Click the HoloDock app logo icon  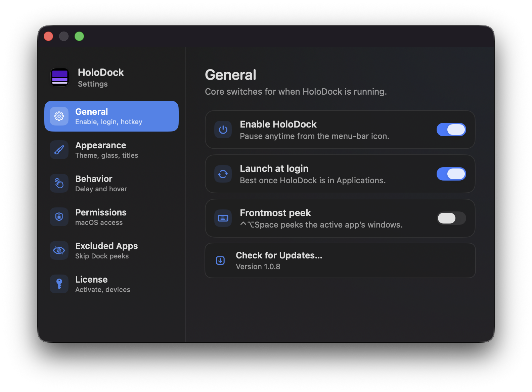(x=60, y=77)
